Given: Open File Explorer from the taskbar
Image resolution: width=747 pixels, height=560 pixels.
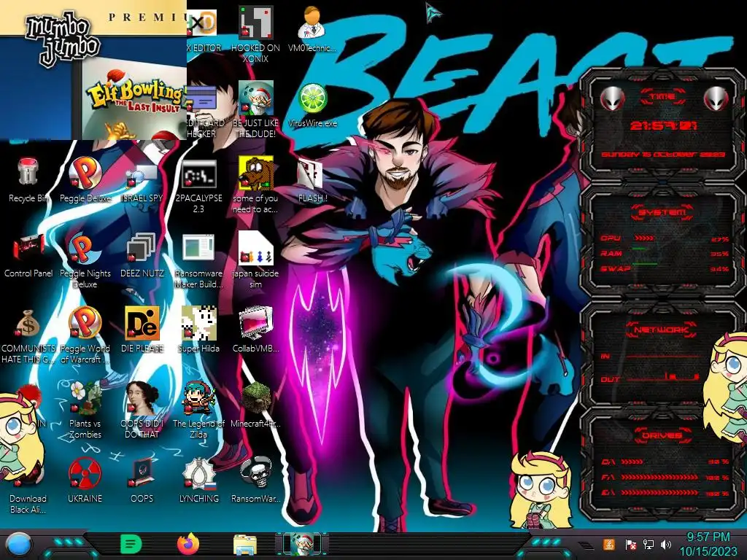Looking at the screenshot, I should coord(245,544).
